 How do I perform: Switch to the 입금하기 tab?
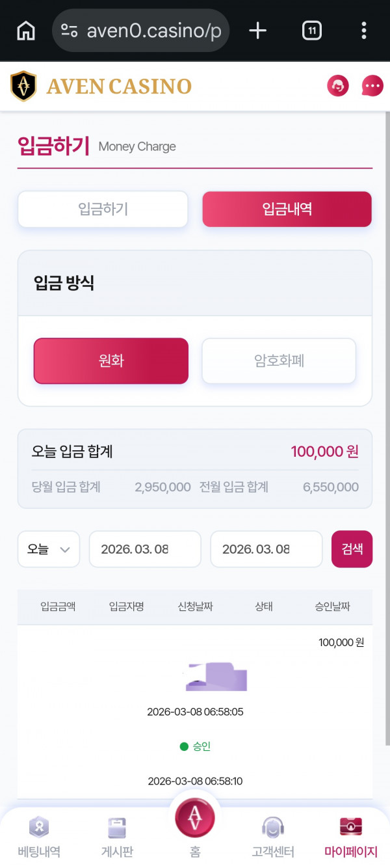coord(102,209)
